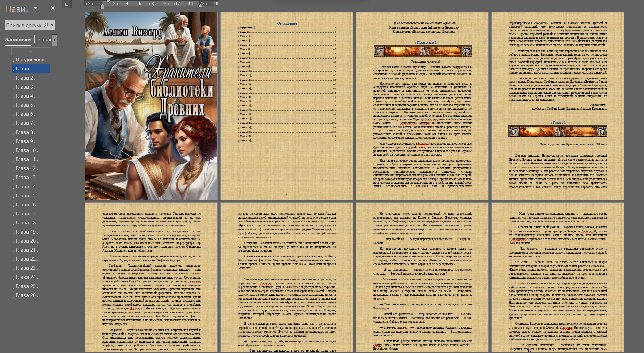Jump to Глава 12 in the headings list
The image size is (644, 353).
point(27,168)
